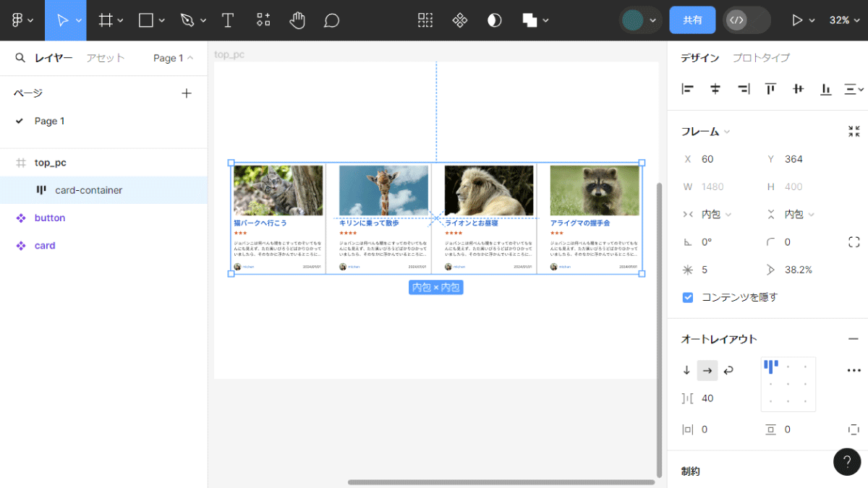
Task: Select the Comment tool
Action: coord(331,20)
